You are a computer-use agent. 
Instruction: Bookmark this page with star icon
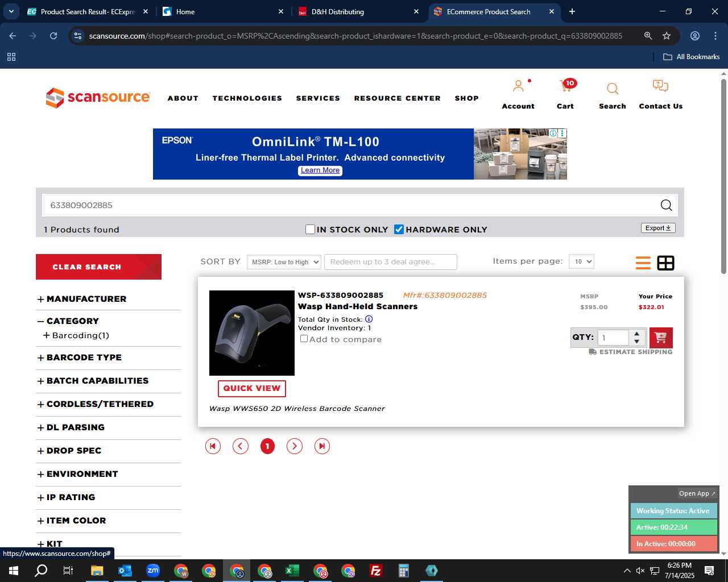pos(667,36)
